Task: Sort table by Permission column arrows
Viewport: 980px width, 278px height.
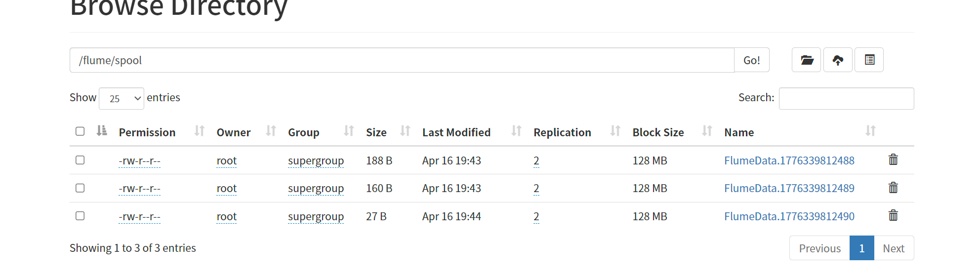Action: tap(199, 131)
